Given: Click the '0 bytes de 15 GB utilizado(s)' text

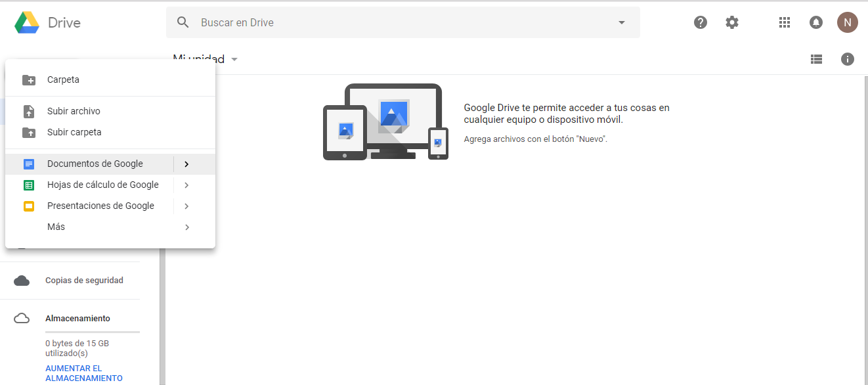Looking at the screenshot, I should [77, 348].
